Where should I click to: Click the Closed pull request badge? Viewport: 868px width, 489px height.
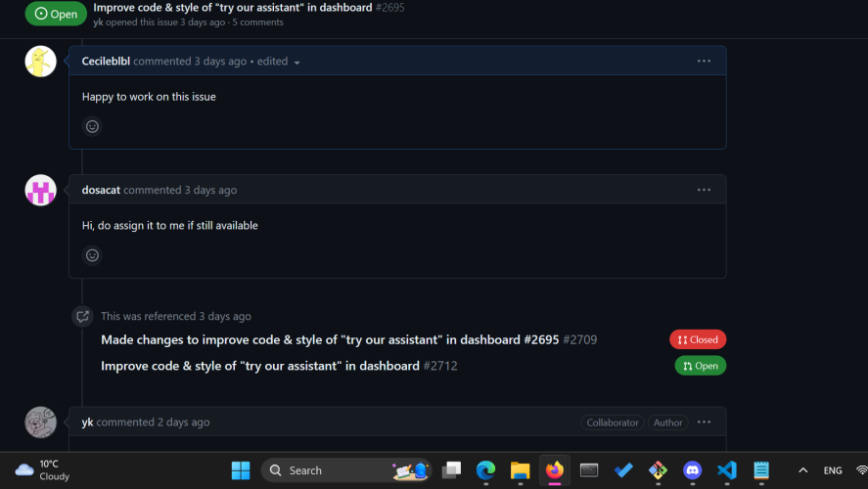[698, 339]
